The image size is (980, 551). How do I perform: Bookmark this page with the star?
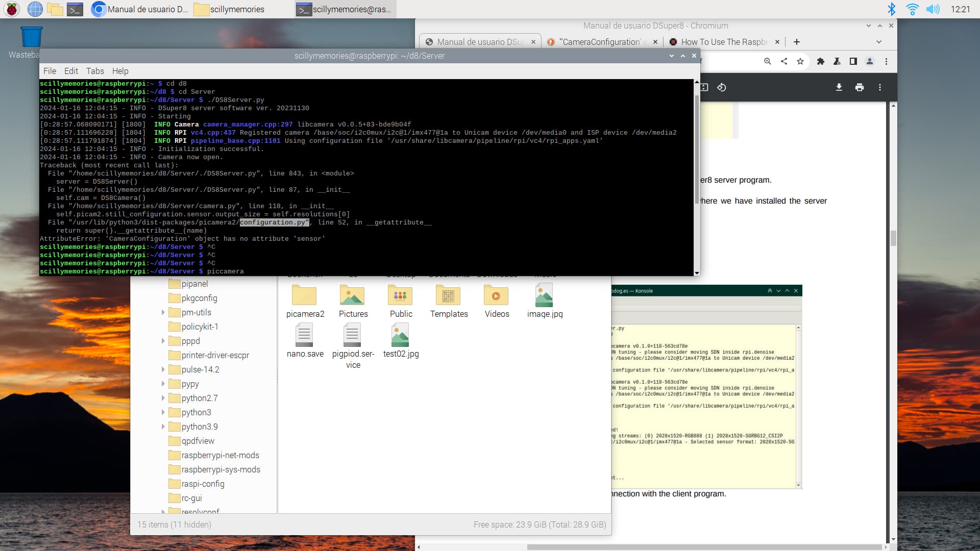pyautogui.click(x=800, y=61)
